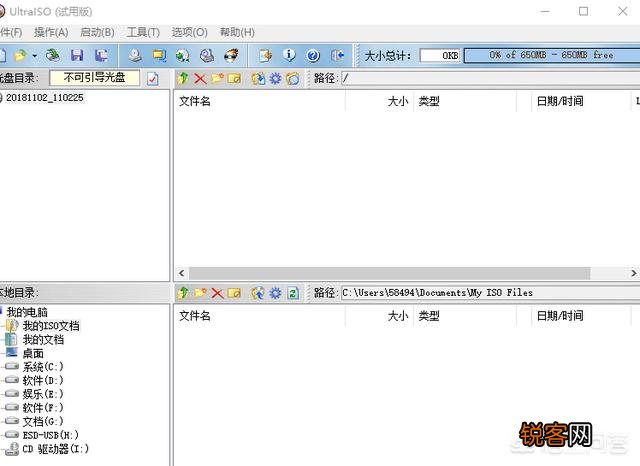The height and width of the screenshot is (466, 640).
Task: Click the image path field showing /
Action: pos(490,78)
